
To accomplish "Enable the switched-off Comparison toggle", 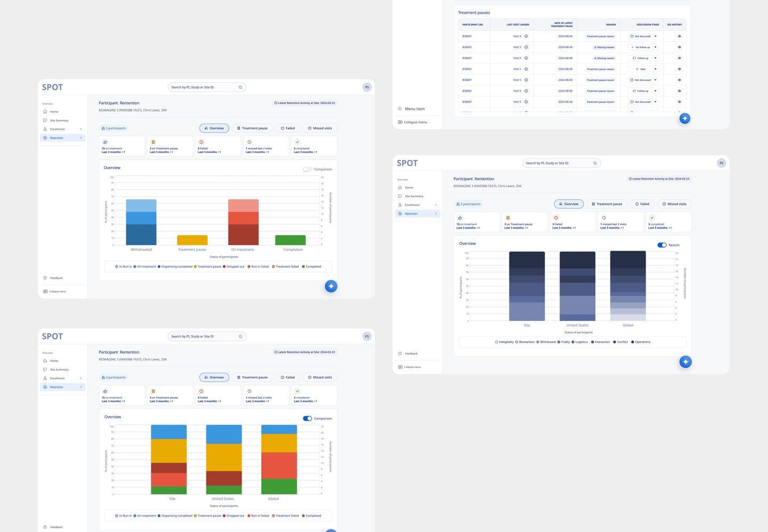I will (x=307, y=169).
